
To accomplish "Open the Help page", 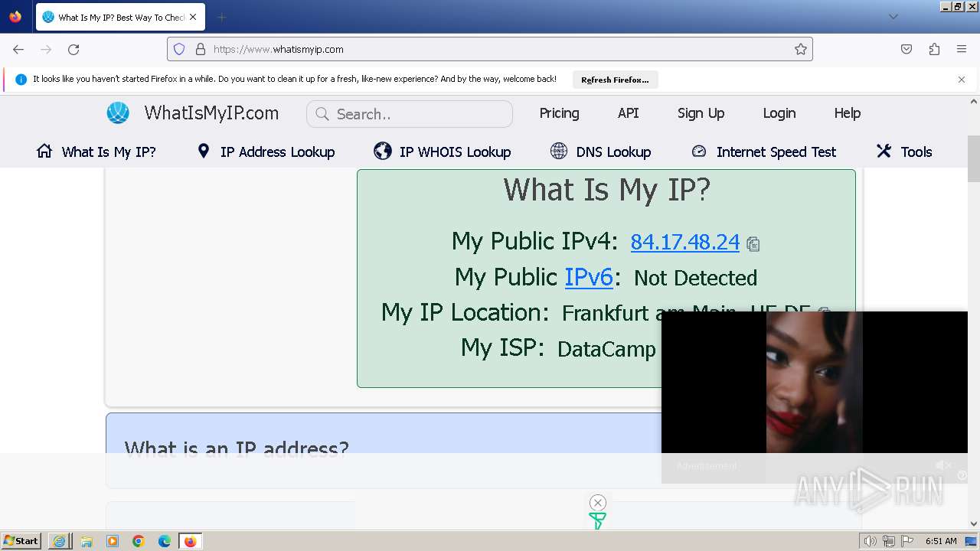I will coord(847,113).
